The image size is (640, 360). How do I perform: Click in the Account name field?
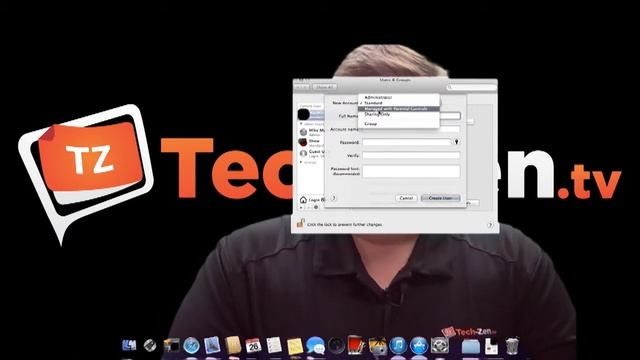tap(411, 129)
